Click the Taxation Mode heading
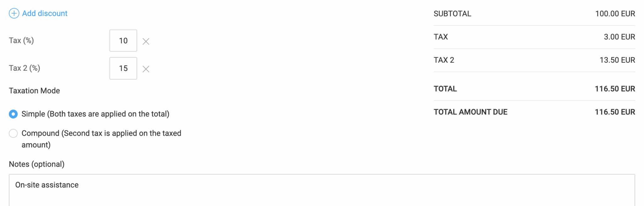The image size is (644, 206). tap(34, 91)
